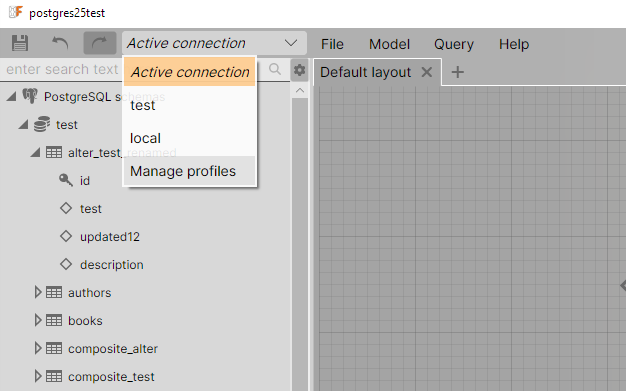Click the diamond icon beside description
The width and height of the screenshot is (626, 391).
(x=66, y=264)
